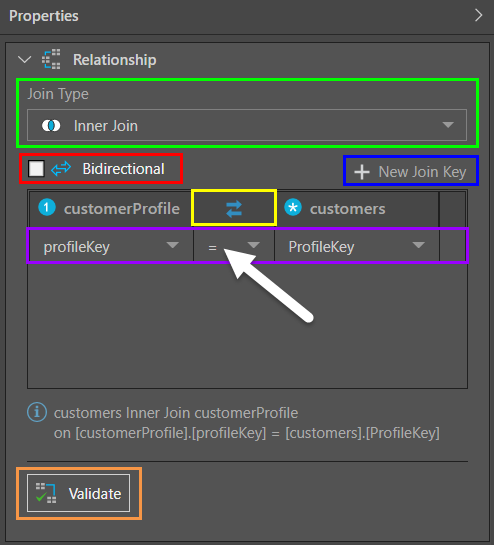This screenshot has height=545, width=494.
Task: Click the validate checkmark icon
Action: (x=46, y=493)
